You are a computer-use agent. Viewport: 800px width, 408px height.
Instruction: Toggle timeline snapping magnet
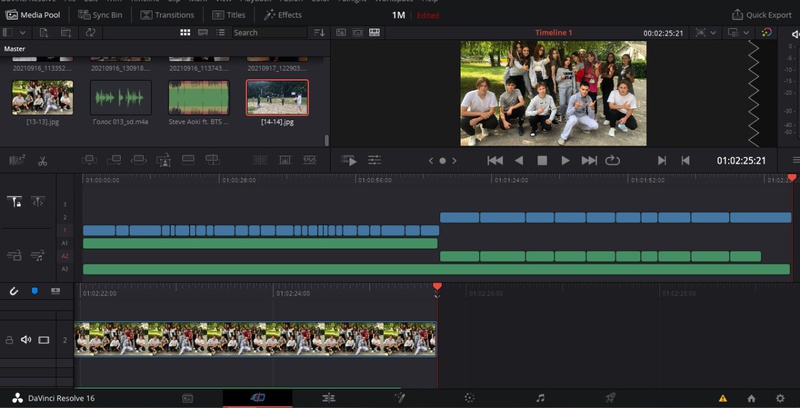pos(14,291)
